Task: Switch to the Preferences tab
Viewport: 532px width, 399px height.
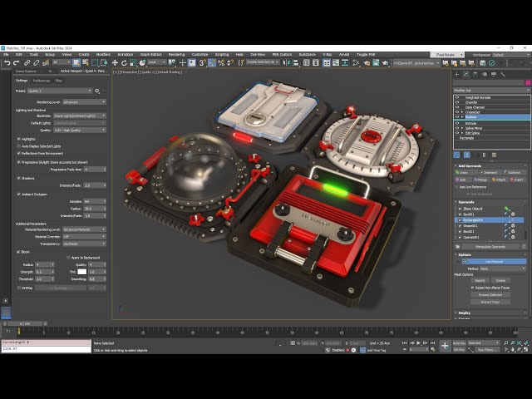Action: [42, 81]
